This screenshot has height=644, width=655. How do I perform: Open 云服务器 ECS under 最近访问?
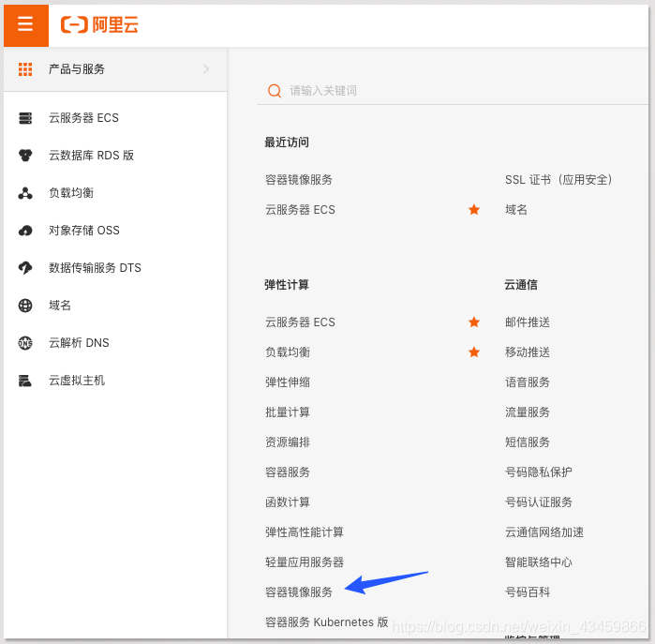[301, 209]
